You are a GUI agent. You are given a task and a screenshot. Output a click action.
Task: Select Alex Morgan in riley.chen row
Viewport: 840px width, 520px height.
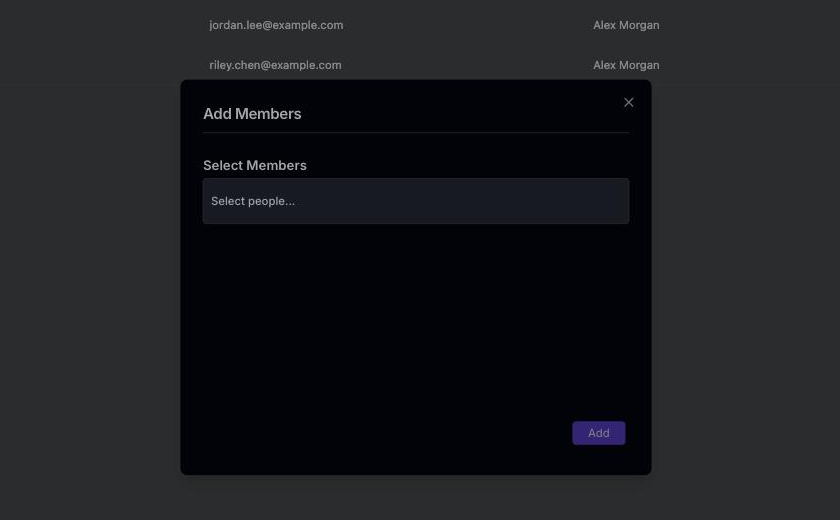point(626,65)
